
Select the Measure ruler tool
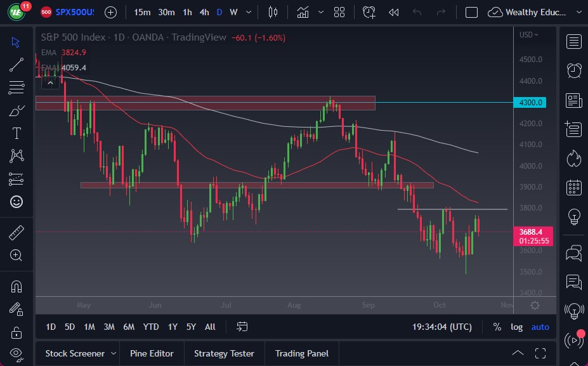click(x=16, y=232)
